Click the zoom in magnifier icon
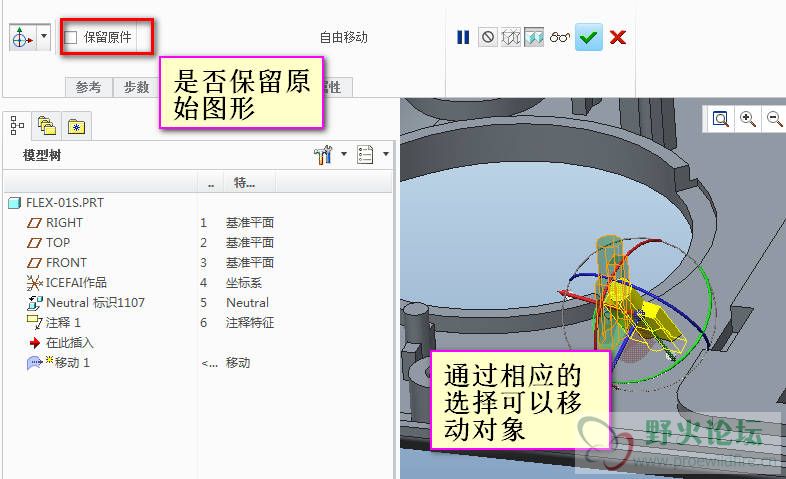The image size is (786, 479). 747,119
